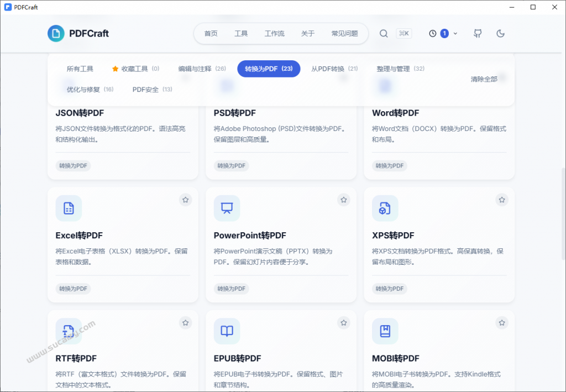
Task: Open the search magnifier icon
Action: click(x=384, y=34)
